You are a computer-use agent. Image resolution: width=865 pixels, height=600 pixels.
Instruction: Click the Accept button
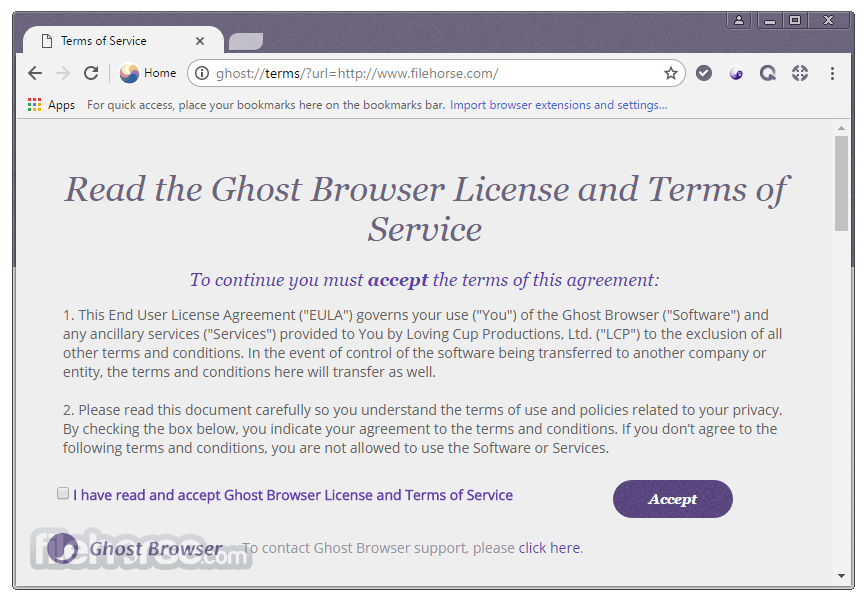(x=672, y=499)
